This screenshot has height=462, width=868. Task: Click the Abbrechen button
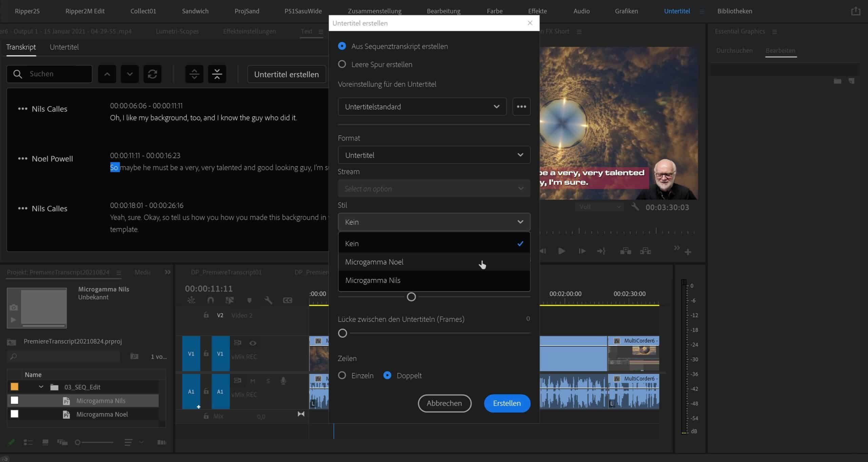coord(444,403)
